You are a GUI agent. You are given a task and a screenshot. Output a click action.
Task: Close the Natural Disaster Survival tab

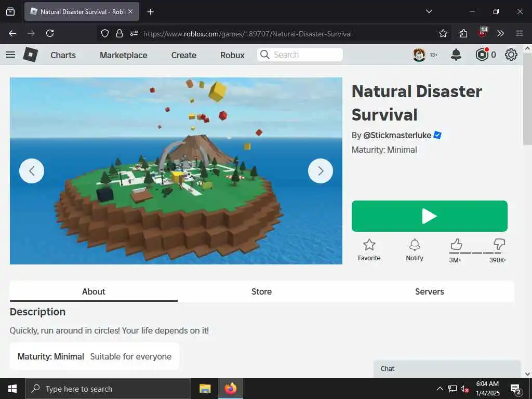click(x=130, y=11)
